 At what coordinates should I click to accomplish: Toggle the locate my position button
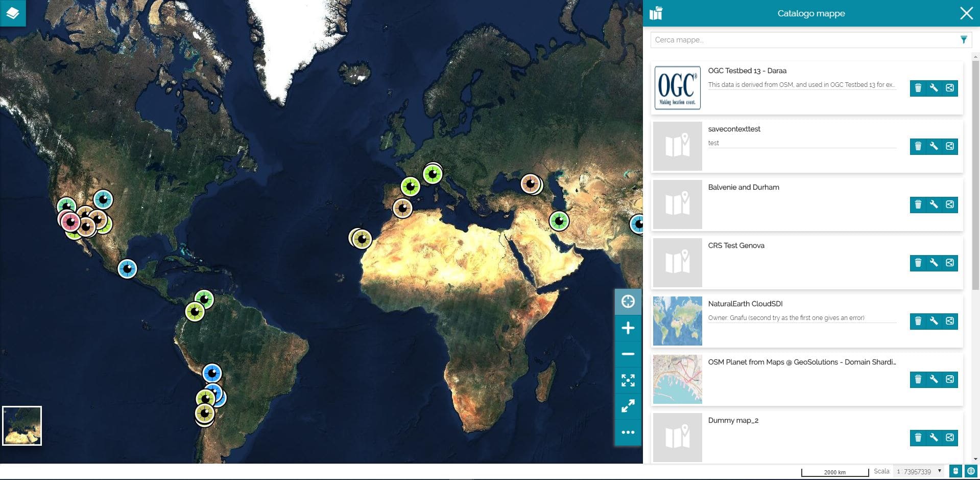click(628, 302)
